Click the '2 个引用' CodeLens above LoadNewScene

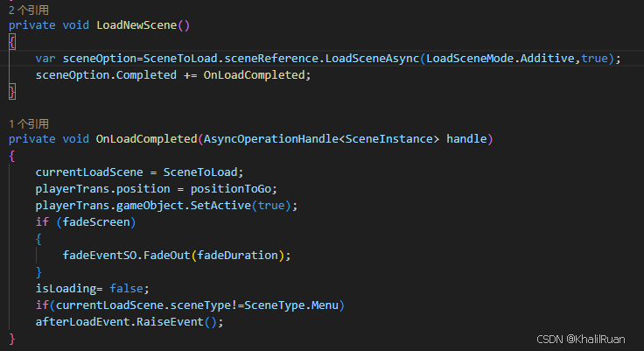click(x=29, y=10)
